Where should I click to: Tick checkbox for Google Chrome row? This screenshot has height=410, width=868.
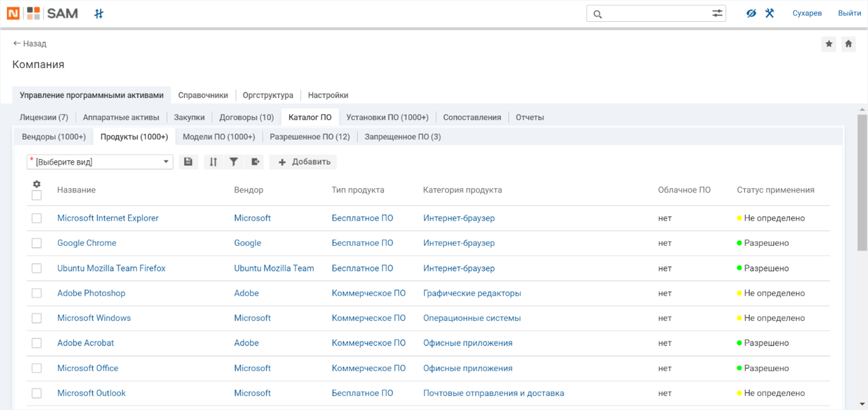coord(36,243)
